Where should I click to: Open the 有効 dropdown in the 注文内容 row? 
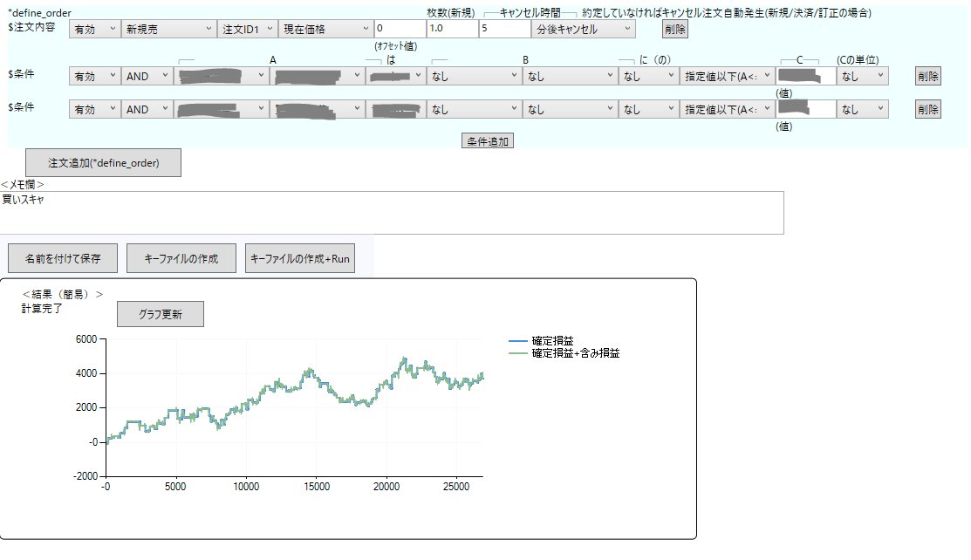(94, 29)
